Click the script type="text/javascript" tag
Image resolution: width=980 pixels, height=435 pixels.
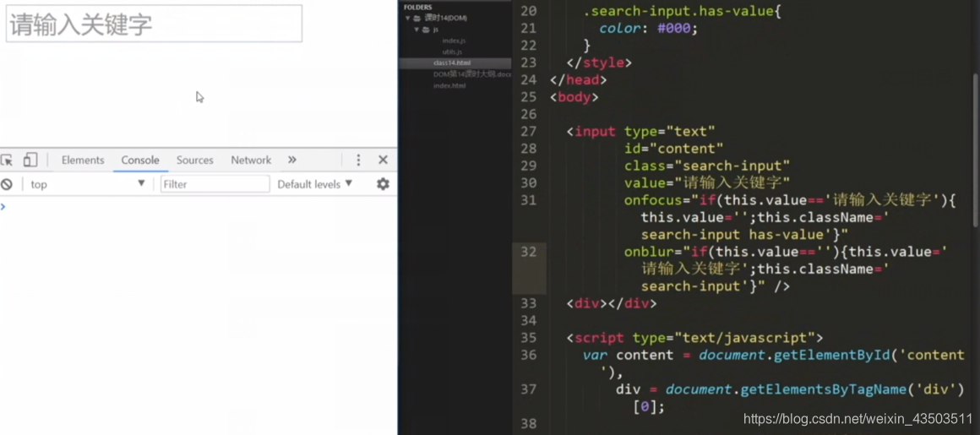[694, 338]
